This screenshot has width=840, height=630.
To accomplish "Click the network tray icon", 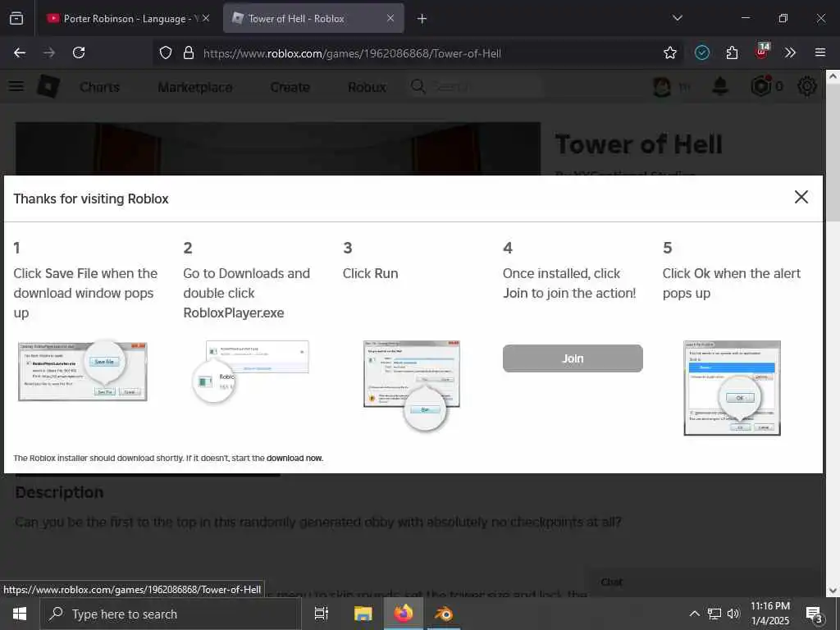I will coord(714,614).
